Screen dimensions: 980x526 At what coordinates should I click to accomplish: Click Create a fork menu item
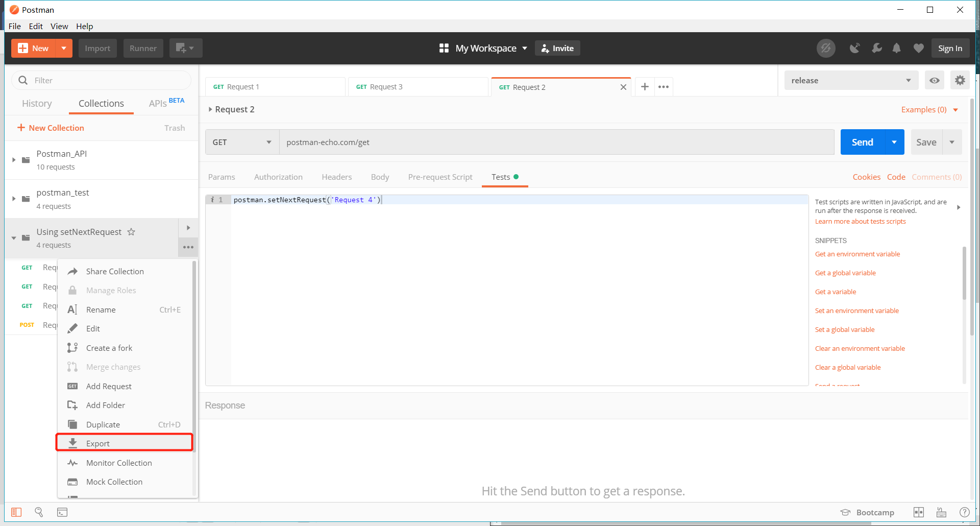point(109,348)
